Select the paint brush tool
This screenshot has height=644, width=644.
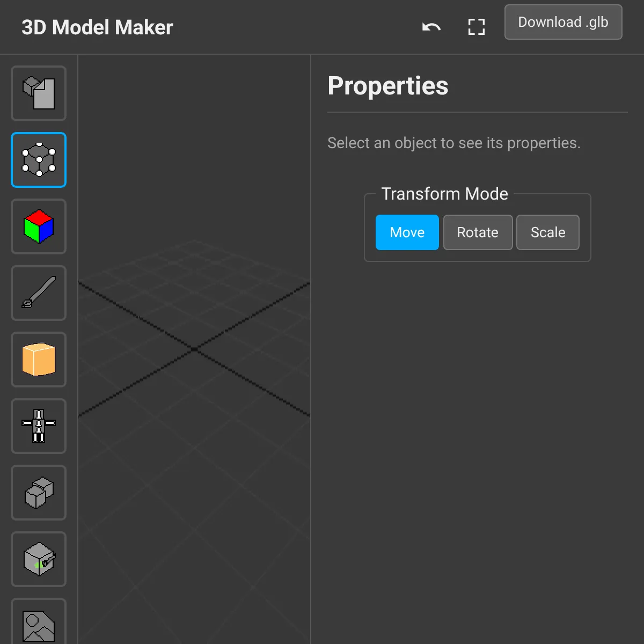pos(39,293)
